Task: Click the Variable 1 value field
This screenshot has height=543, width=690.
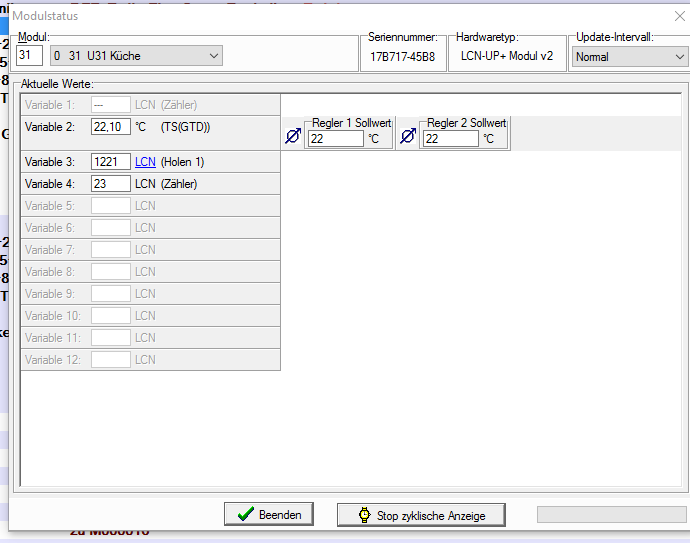Action: [110, 105]
